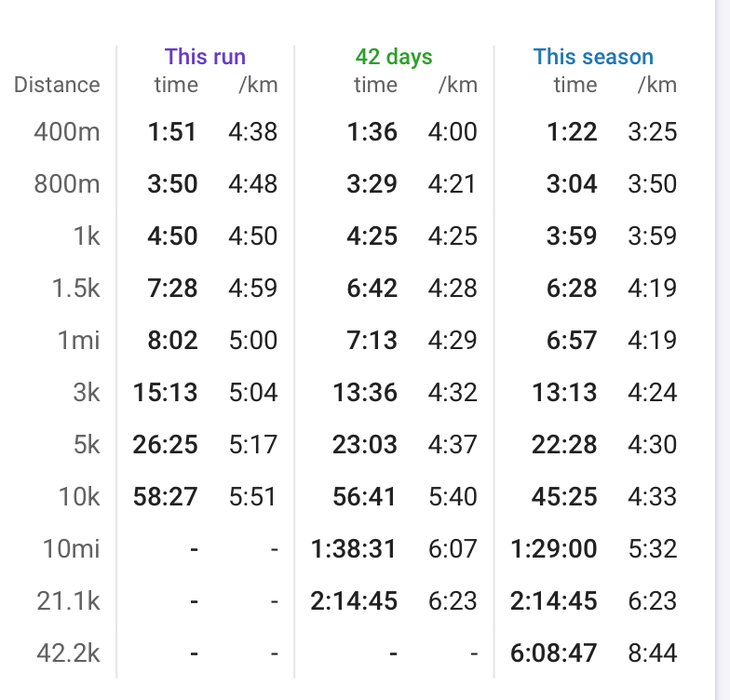Click the 1:51 time for this run
Viewport: 730px width, 700px height.
[x=172, y=132]
